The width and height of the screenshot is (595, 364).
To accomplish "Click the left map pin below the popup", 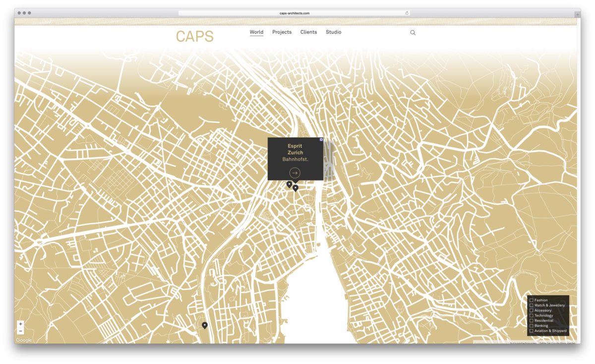I will pos(289,184).
